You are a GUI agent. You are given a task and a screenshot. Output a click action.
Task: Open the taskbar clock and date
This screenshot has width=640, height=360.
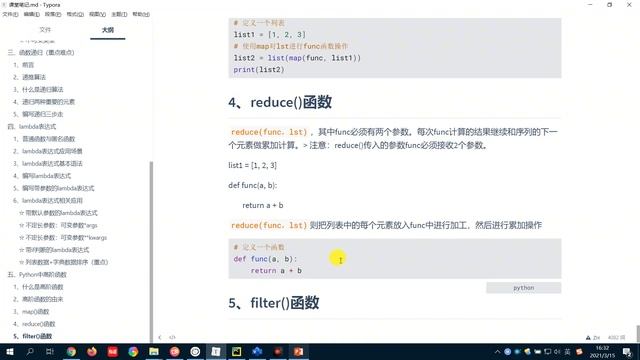(602, 351)
